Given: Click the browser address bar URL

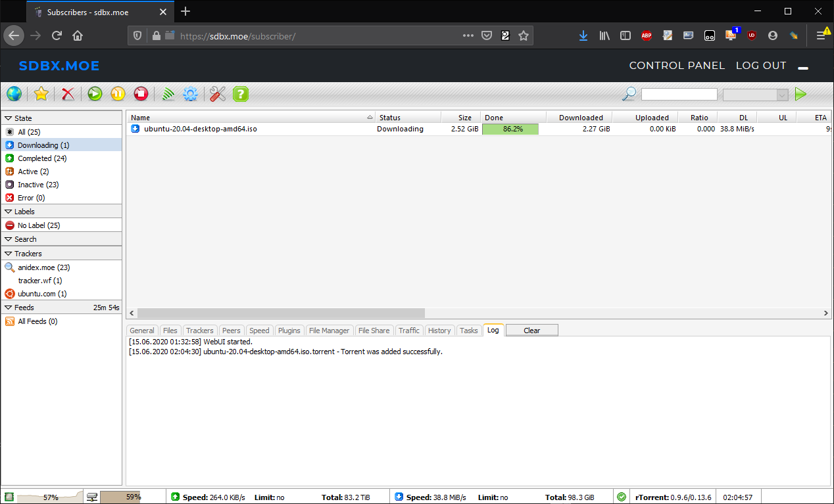Looking at the screenshot, I should click(237, 36).
